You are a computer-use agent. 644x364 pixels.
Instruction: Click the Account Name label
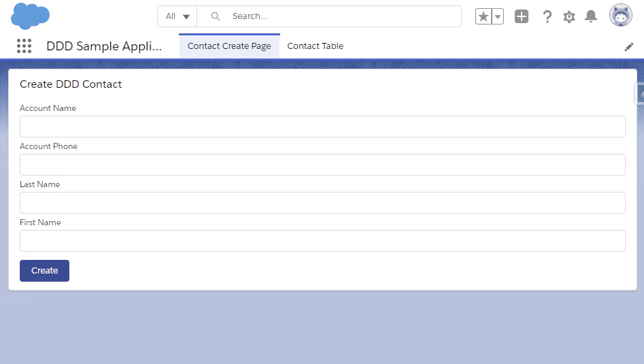point(48,108)
